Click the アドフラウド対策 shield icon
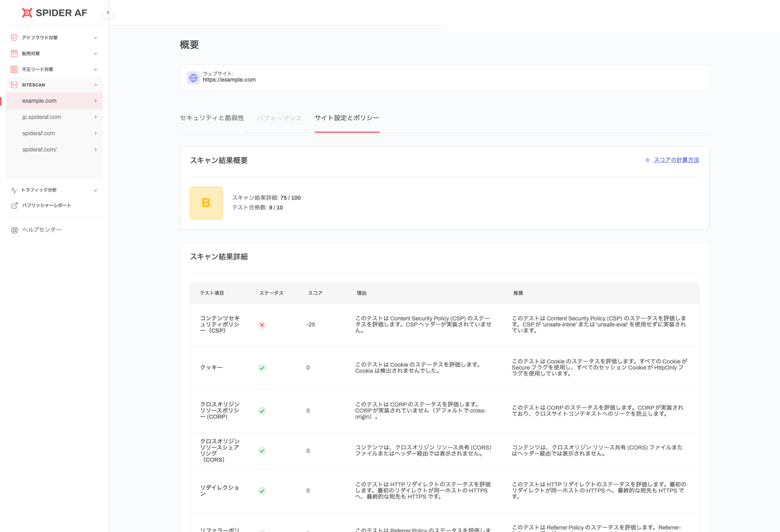Image resolution: width=780 pixels, height=532 pixels. tap(14, 38)
